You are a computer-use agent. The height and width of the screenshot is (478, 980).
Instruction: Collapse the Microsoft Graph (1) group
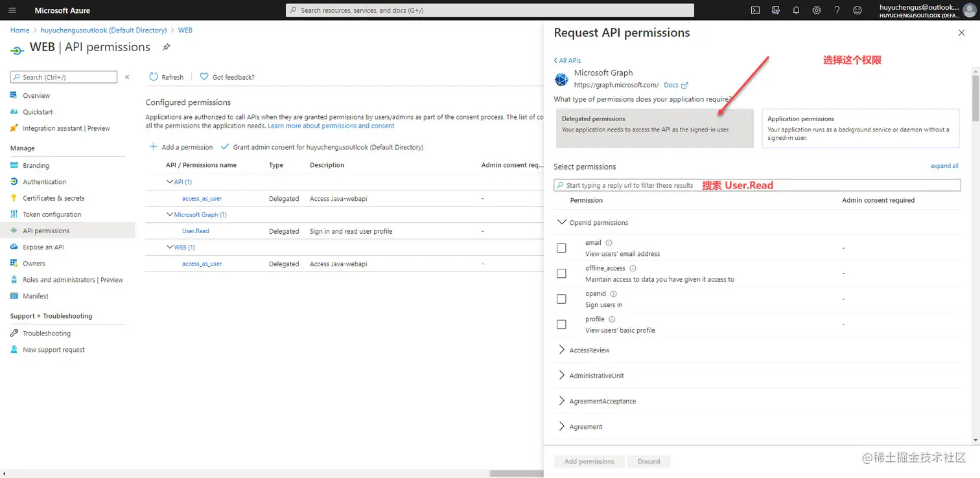(x=170, y=214)
